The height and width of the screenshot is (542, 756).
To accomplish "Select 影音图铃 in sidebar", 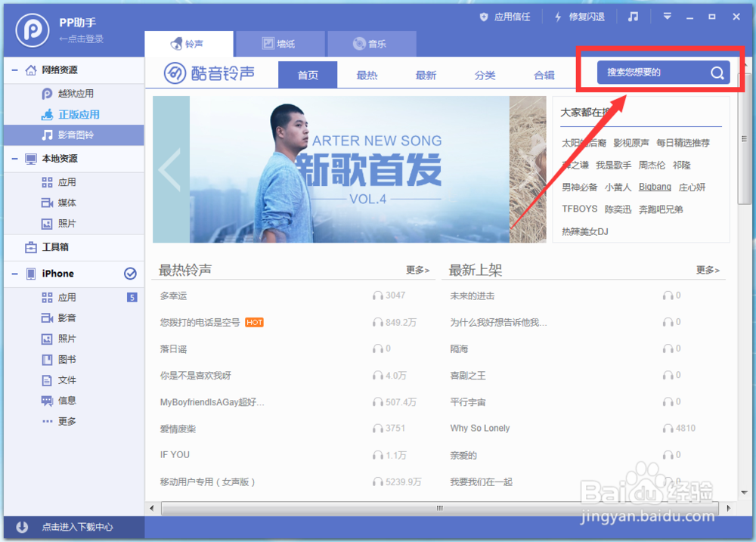I will 74,135.
